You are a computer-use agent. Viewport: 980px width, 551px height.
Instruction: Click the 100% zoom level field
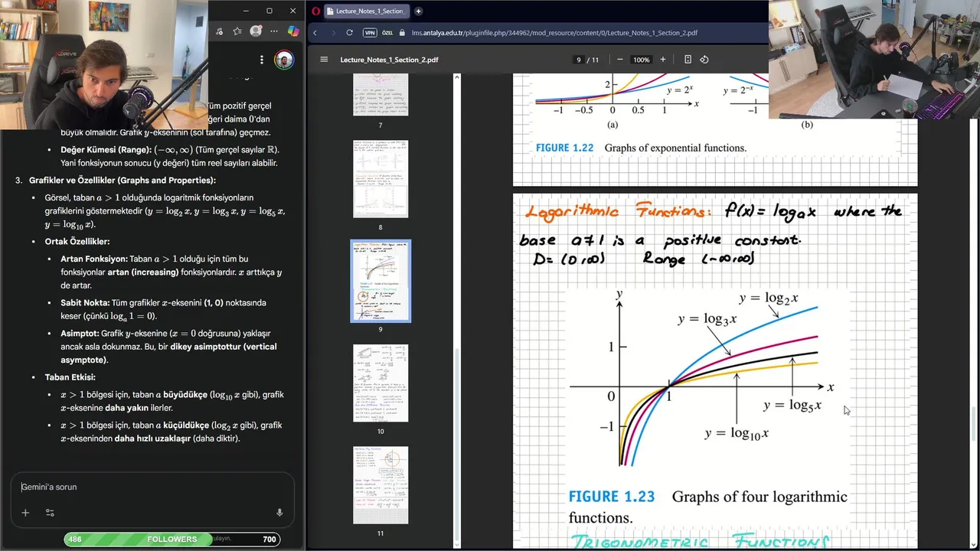[641, 60]
